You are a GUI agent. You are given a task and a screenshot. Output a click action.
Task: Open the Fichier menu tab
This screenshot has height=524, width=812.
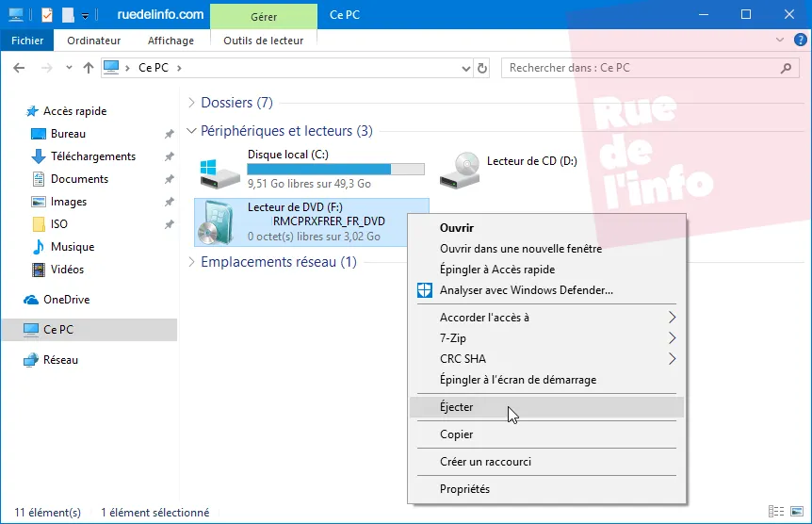point(27,41)
